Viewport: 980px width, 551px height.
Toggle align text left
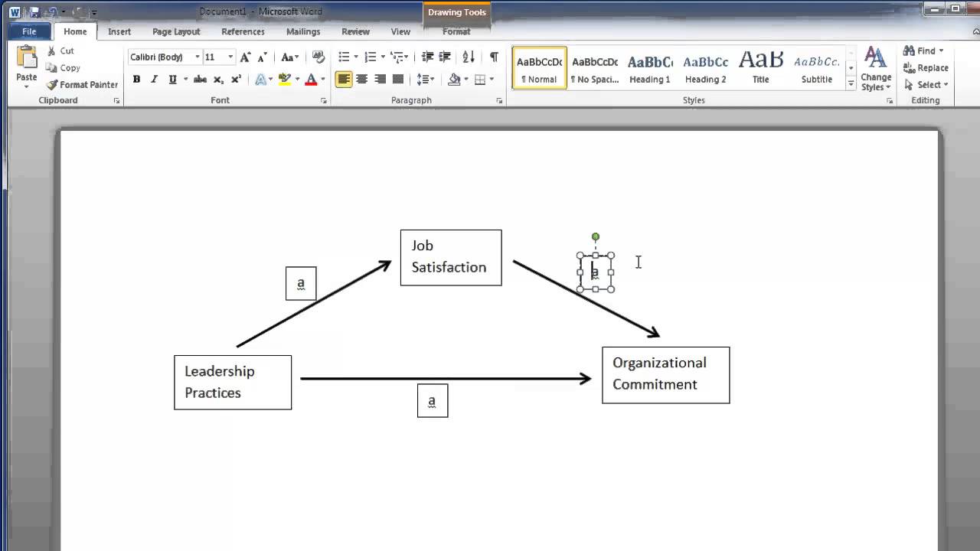click(344, 80)
